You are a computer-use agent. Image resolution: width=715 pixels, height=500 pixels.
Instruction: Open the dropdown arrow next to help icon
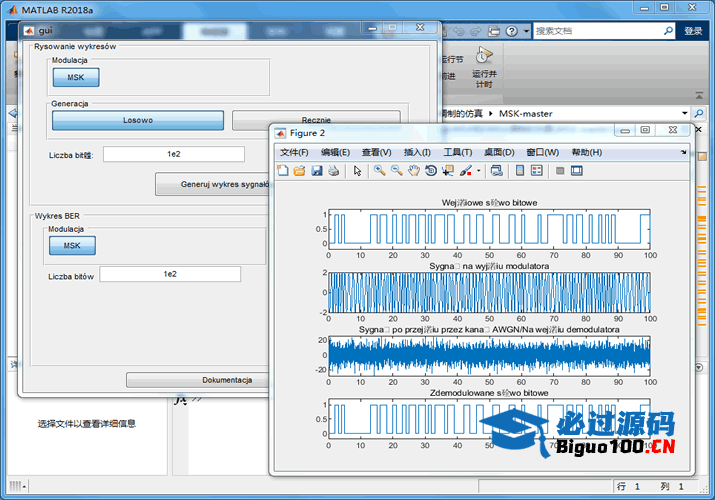click(x=526, y=31)
